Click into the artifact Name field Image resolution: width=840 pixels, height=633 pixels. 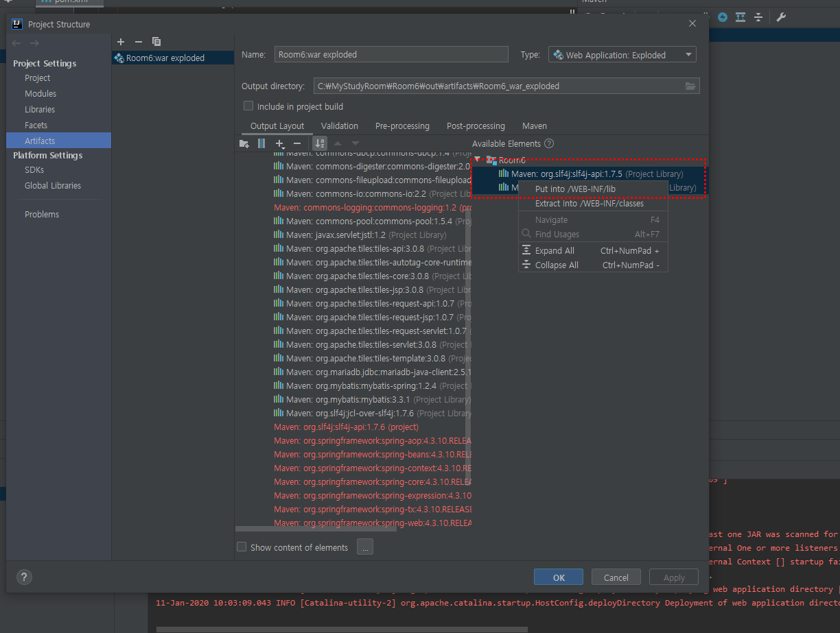391,54
